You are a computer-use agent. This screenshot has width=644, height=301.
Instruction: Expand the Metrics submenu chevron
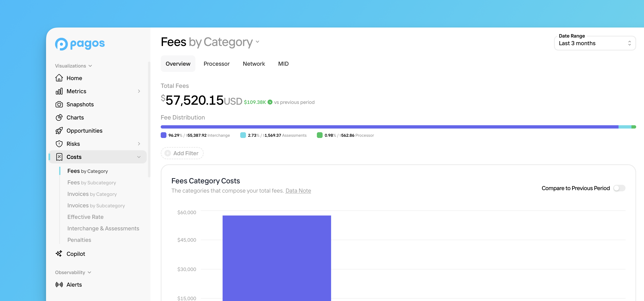click(x=139, y=91)
